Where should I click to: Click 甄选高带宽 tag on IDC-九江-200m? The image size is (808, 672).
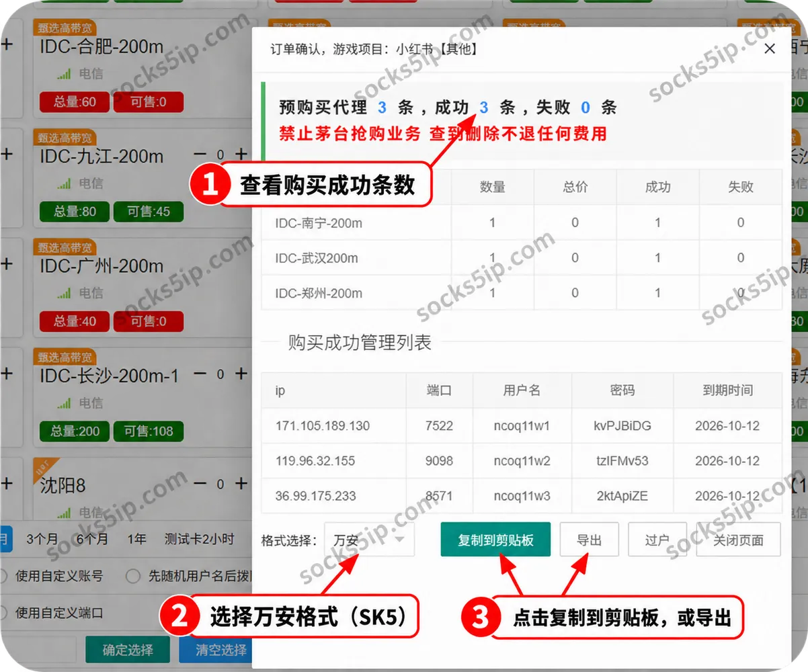tap(65, 138)
